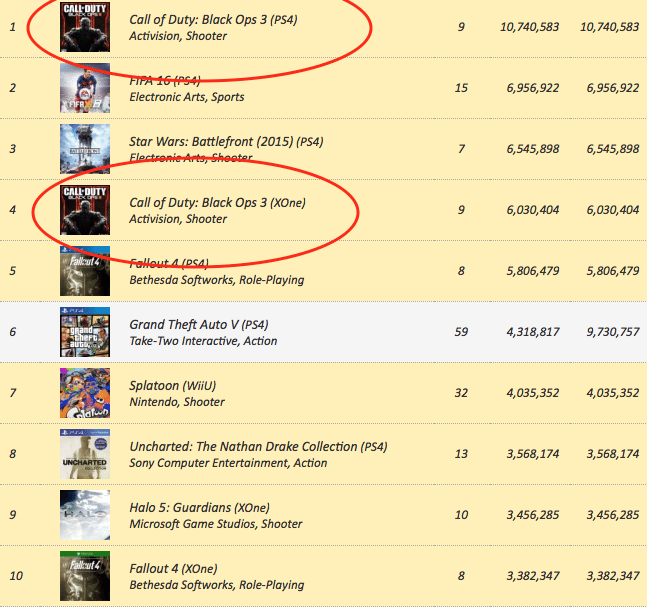
Task: Click Uncharted: The Nathan Drake Collection title
Action: (258, 447)
